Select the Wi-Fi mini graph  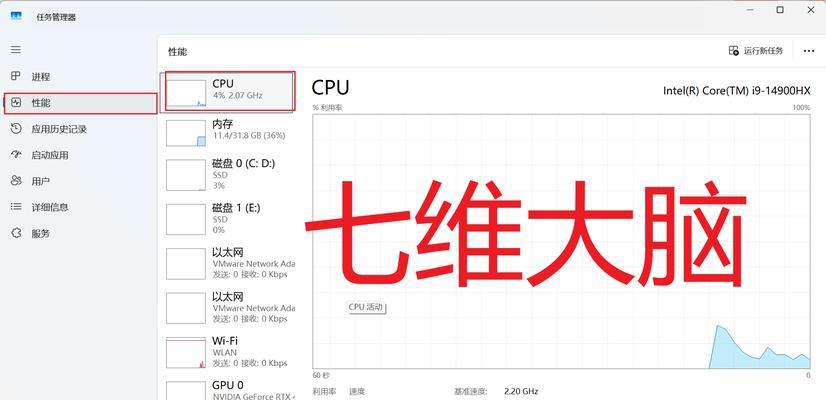(186, 353)
